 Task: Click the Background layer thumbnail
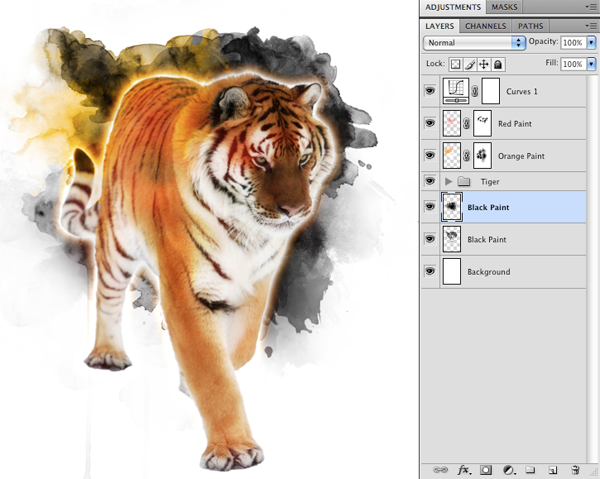coord(452,271)
